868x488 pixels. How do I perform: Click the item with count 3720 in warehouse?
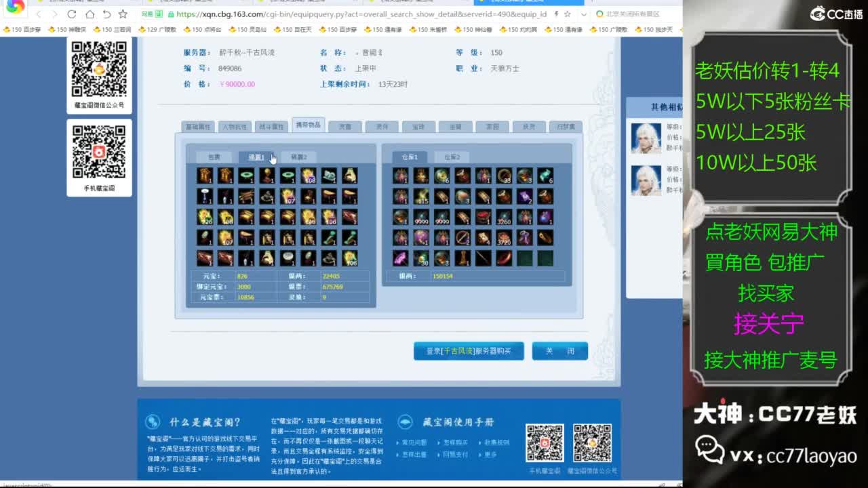(x=504, y=238)
